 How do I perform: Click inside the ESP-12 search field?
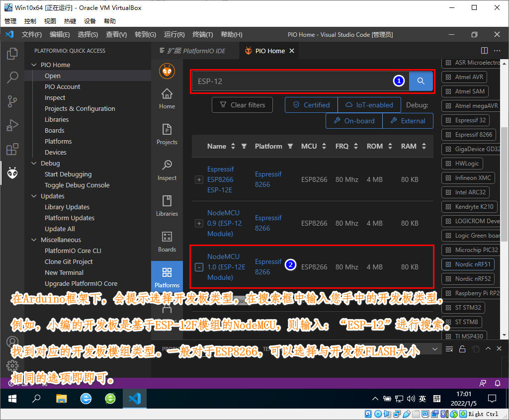tap(298, 81)
